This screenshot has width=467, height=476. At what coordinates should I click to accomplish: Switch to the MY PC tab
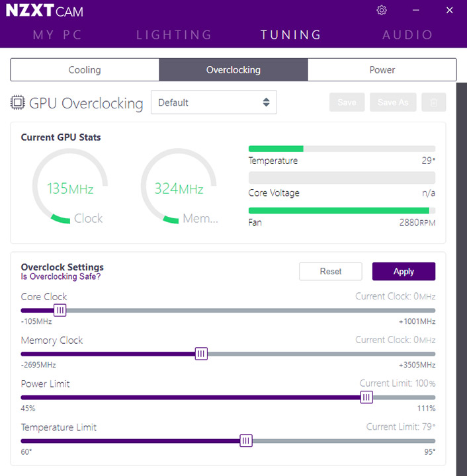coord(58,35)
